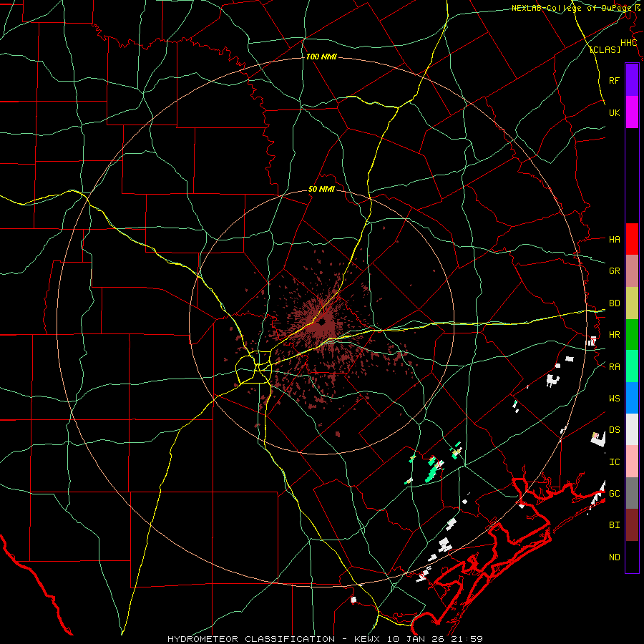This screenshot has height=644, width=644.
Task: Click the IC legend label
Action: pyautogui.click(x=615, y=462)
